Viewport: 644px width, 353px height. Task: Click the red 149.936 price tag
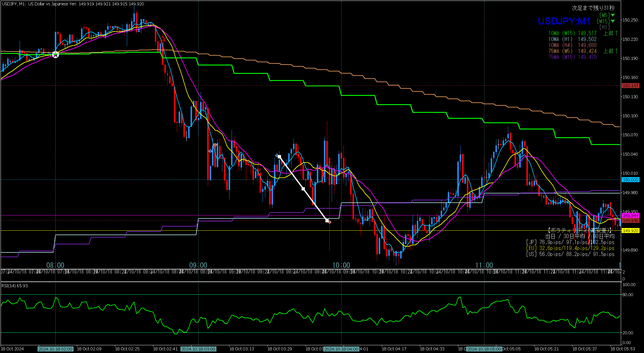coord(630,221)
